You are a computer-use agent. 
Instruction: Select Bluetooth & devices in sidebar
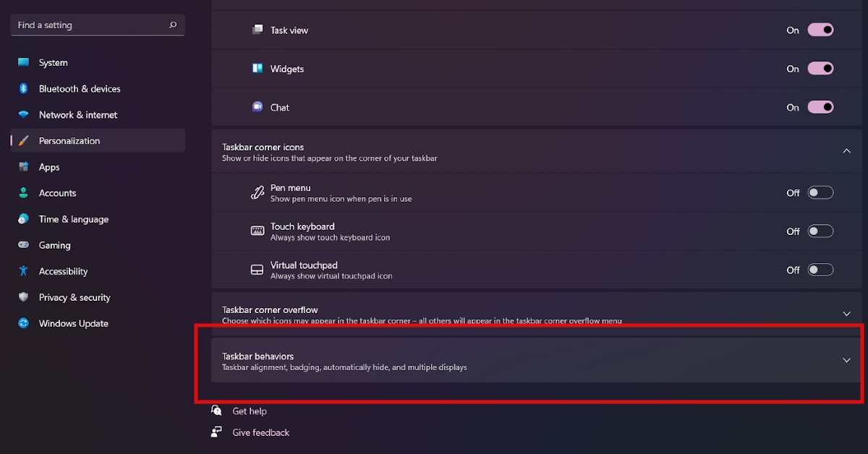point(80,88)
